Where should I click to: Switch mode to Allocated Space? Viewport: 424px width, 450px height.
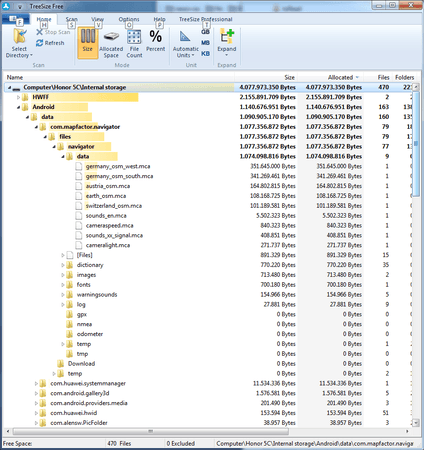111,43
